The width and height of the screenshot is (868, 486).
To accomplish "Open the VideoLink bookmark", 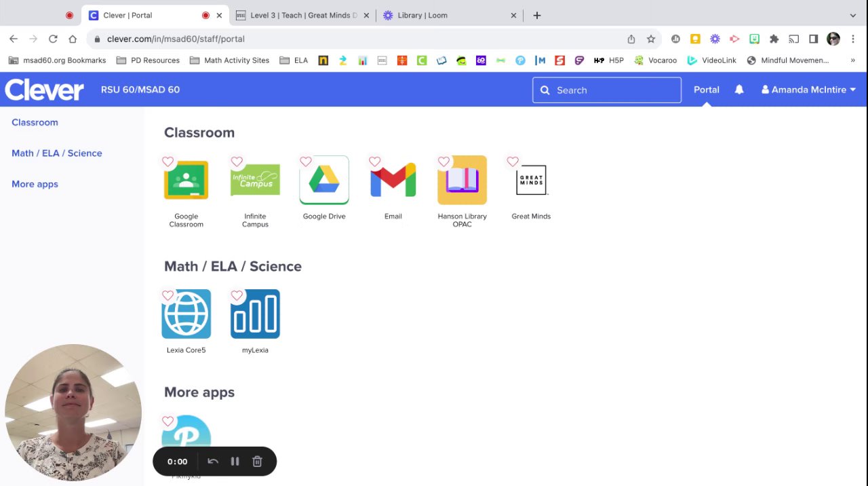I will 711,60.
